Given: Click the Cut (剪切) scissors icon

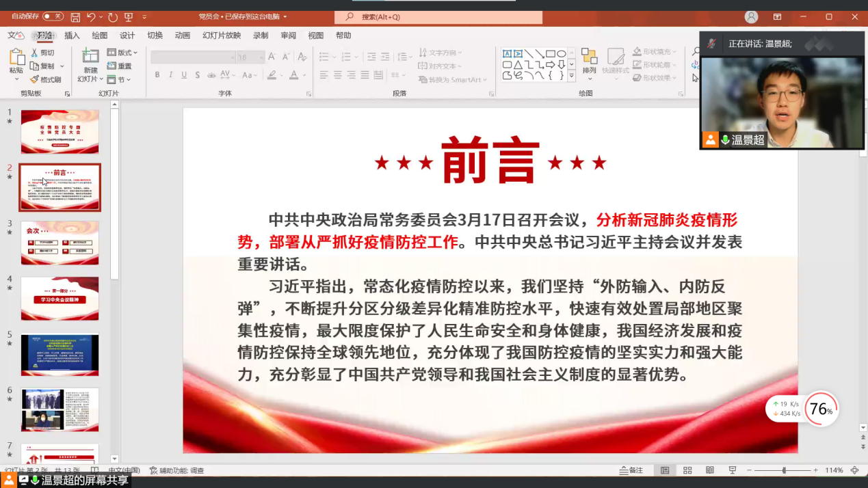Looking at the screenshot, I should pyautogui.click(x=35, y=53).
